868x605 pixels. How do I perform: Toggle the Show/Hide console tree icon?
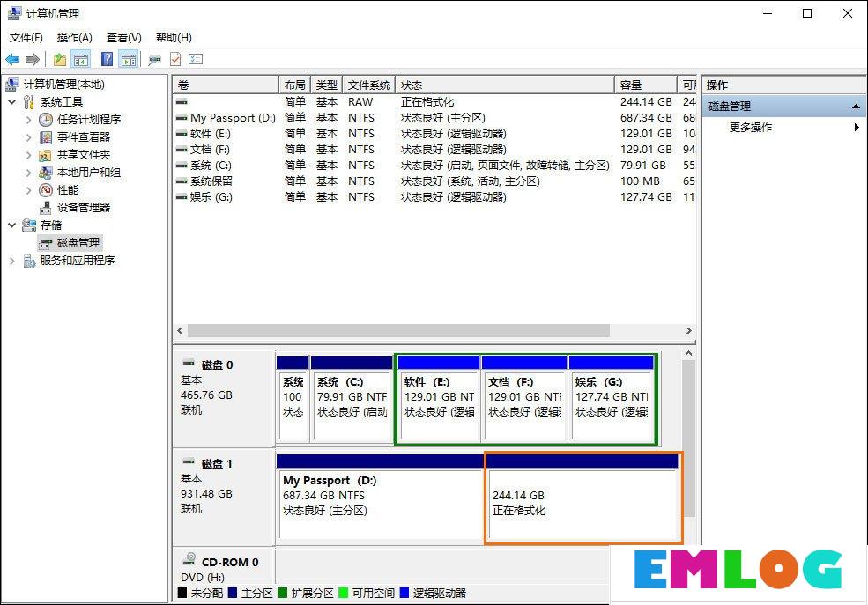coord(81,59)
